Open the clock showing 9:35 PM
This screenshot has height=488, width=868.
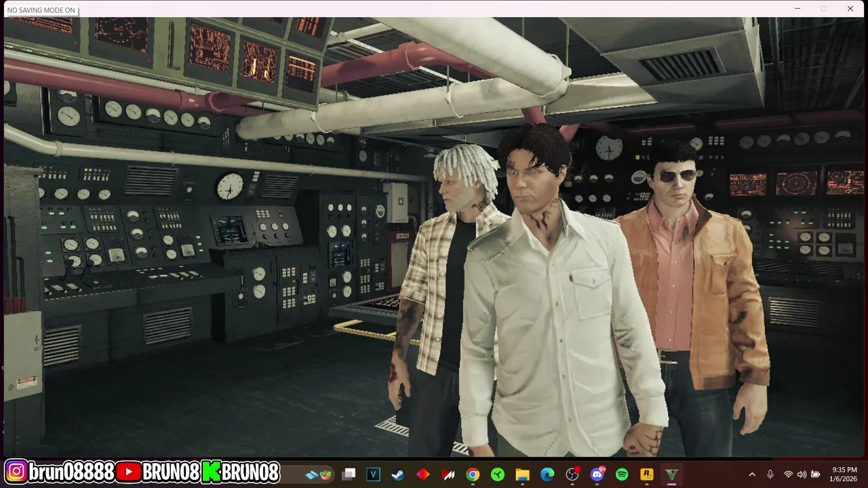pyautogui.click(x=844, y=474)
